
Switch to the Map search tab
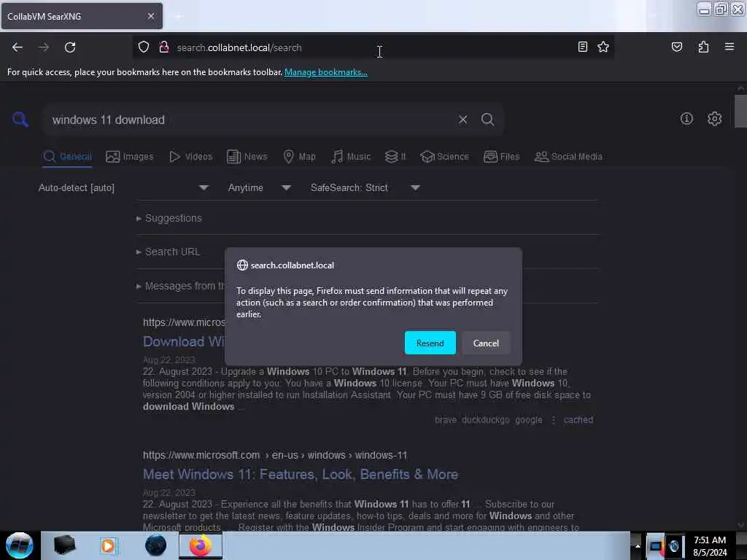[299, 157]
